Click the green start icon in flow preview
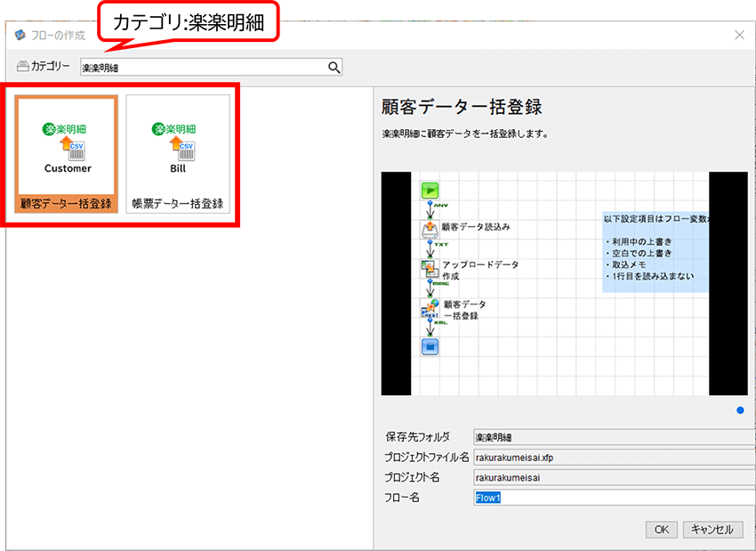 430,190
